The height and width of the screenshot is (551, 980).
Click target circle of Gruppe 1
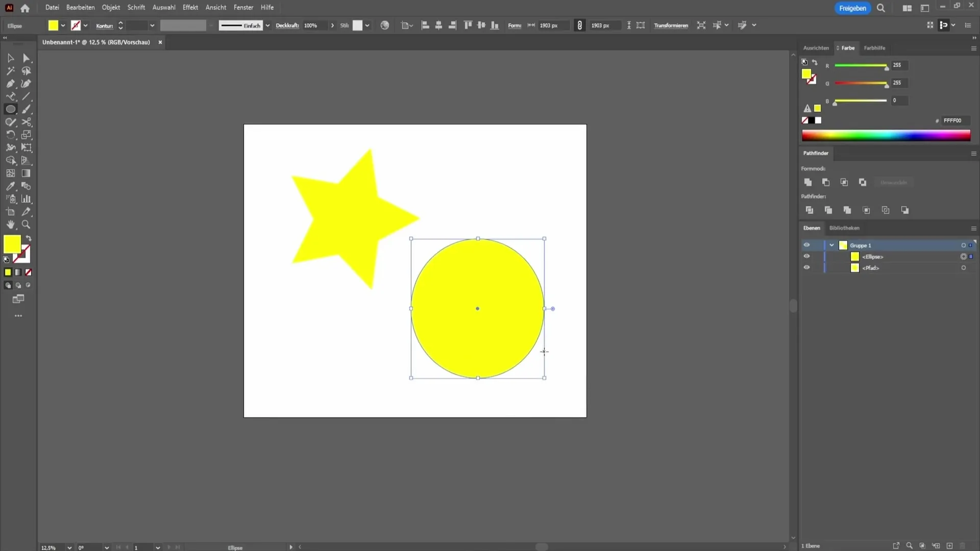tap(964, 245)
